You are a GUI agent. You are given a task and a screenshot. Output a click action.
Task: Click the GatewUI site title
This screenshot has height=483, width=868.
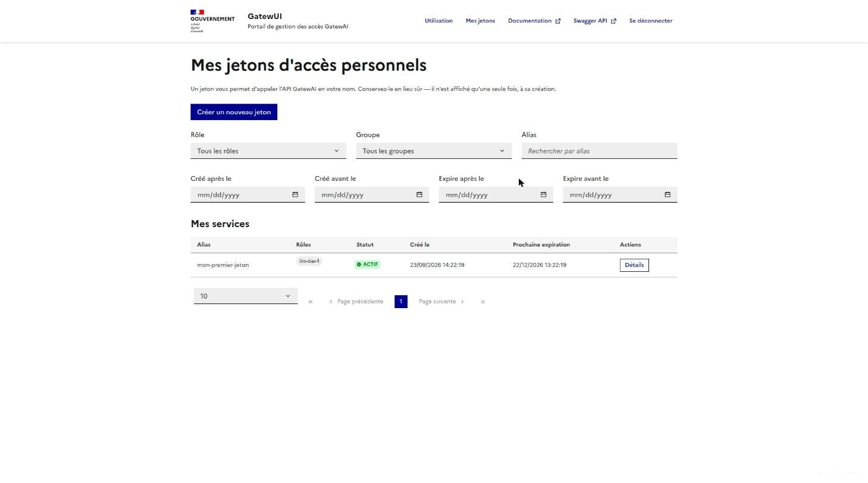click(x=265, y=16)
